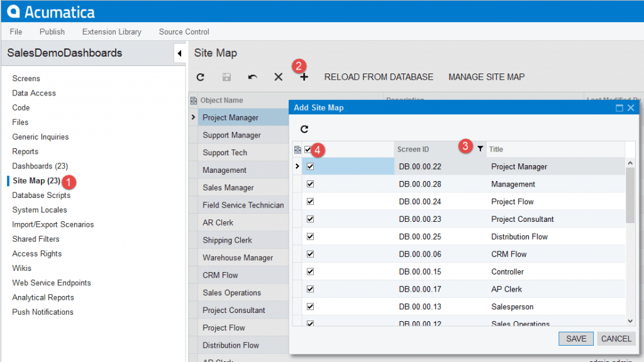Click Cancel in Add Site Map dialog
This screenshot has height=362, width=644.
tap(616, 339)
